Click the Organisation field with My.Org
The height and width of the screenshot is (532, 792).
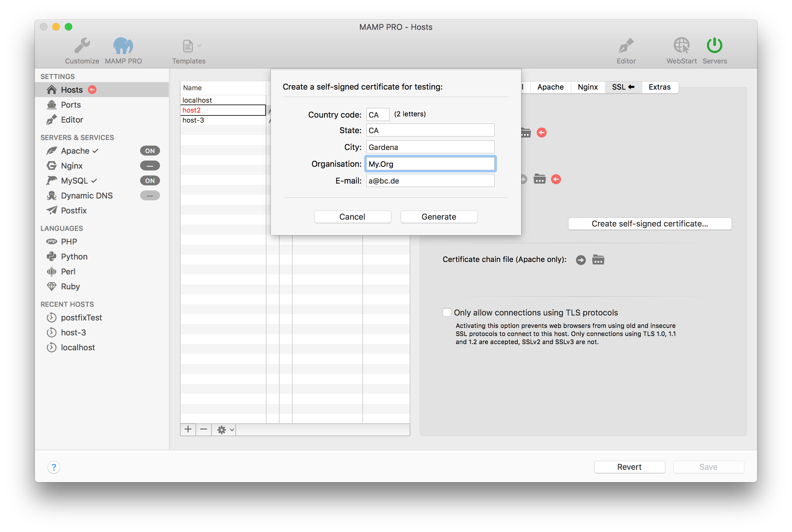[430, 164]
